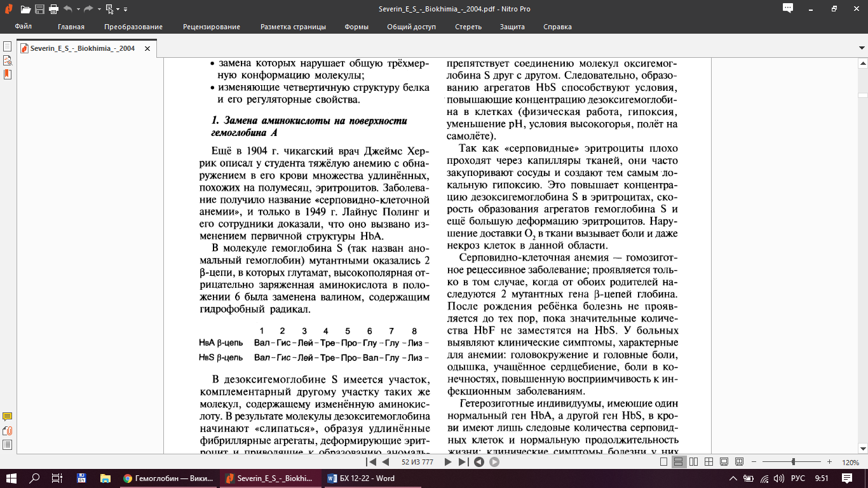This screenshot has height=488, width=868.
Task: Open Windows taskbar search
Action: point(35,478)
